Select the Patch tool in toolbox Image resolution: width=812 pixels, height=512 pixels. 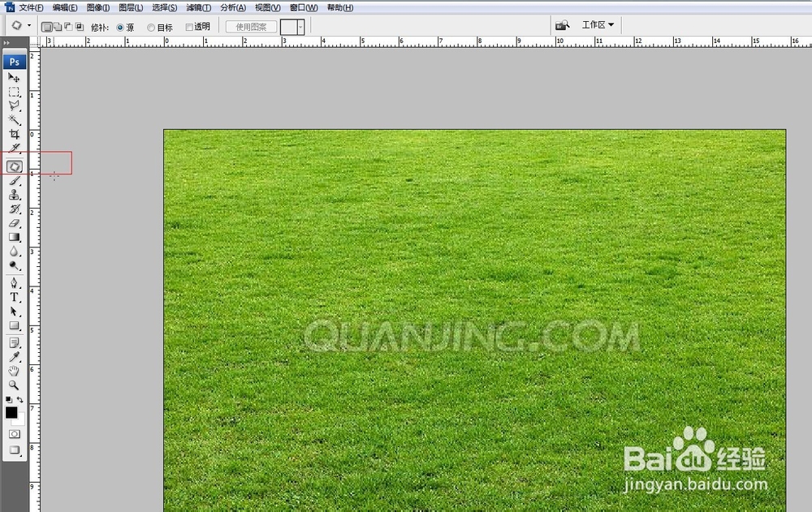[x=14, y=166]
